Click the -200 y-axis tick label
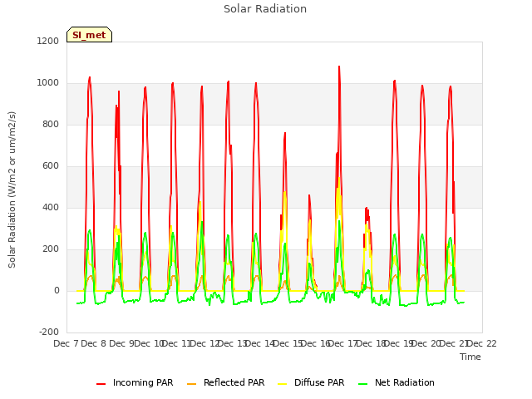 pos(49,332)
